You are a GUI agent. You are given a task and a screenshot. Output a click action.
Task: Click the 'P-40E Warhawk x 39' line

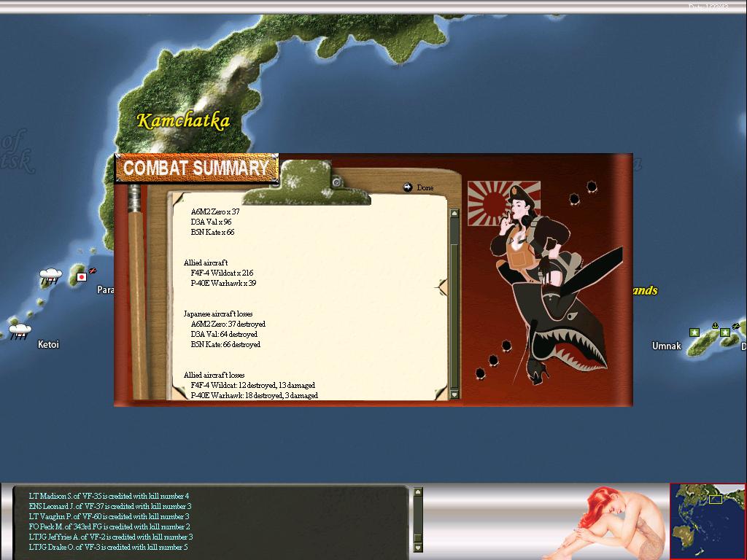223,284
